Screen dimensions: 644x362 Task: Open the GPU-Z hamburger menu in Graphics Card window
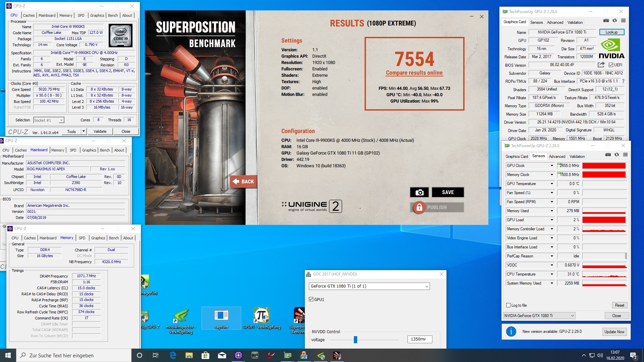click(623, 20)
